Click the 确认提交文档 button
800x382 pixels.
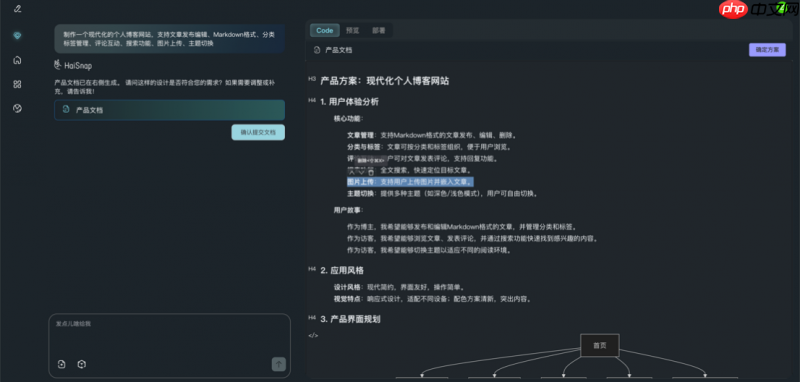(258, 132)
